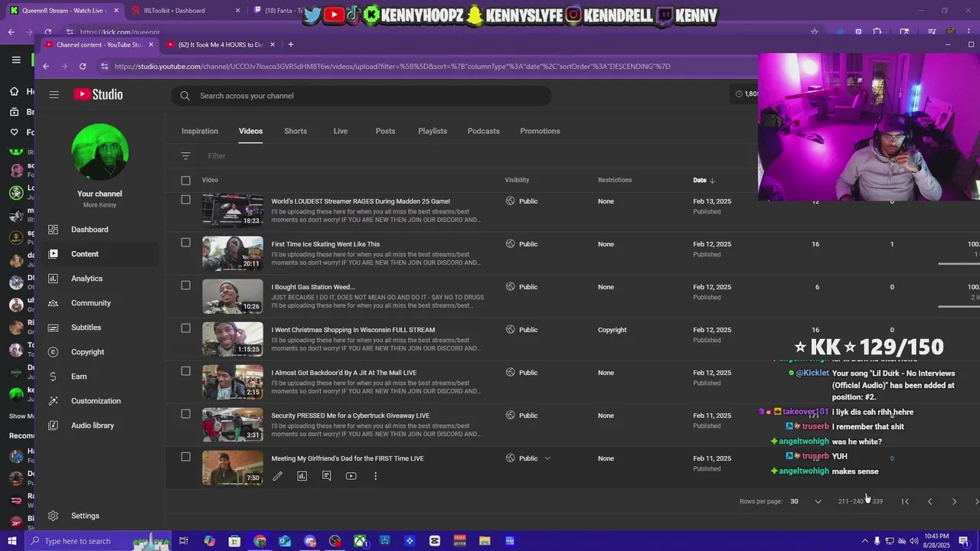This screenshot has width=980, height=551.
Task: Switch to the Shorts tab
Action: pos(296,131)
